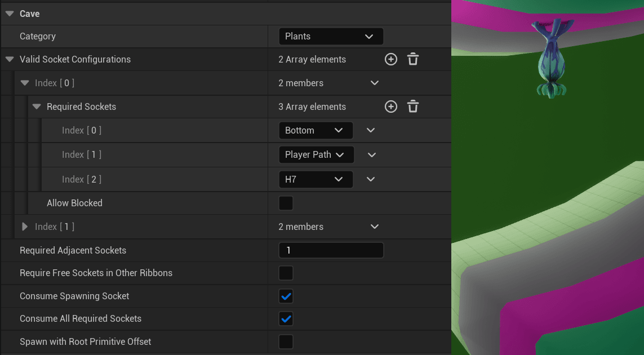This screenshot has height=355, width=644.
Task: Select the Require Free Sockets in Other Ribbons label
Action: click(x=96, y=273)
